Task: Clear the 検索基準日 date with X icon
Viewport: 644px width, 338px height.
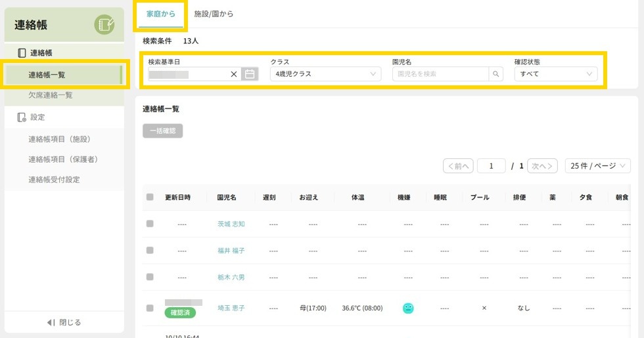Action: (234, 74)
